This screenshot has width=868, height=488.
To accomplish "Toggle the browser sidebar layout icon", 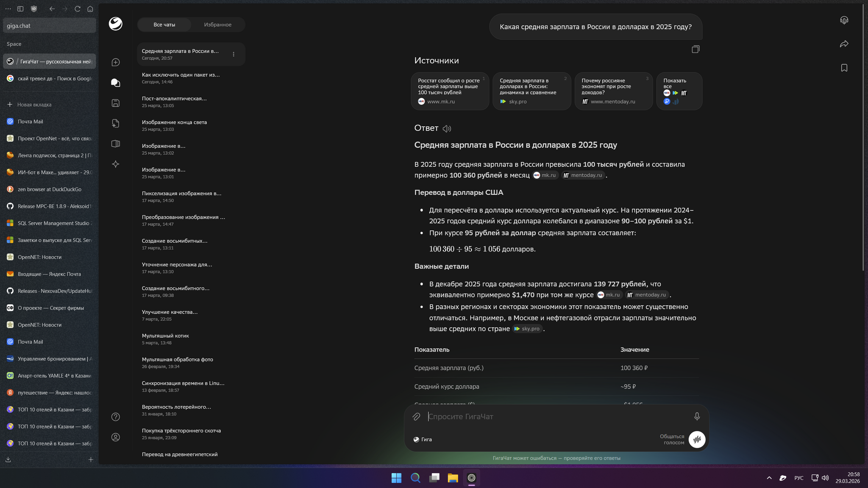I will click(20, 9).
